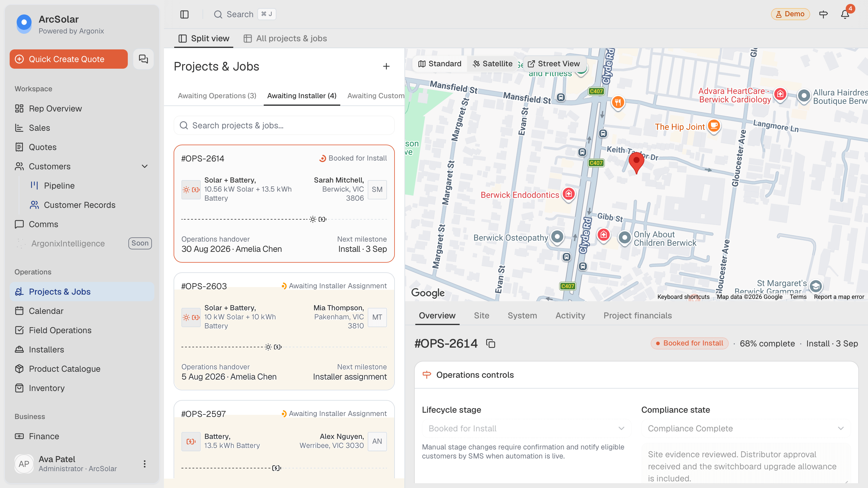Click the SM avatar on OPS-2614 card
The image size is (868, 488).
[377, 189]
